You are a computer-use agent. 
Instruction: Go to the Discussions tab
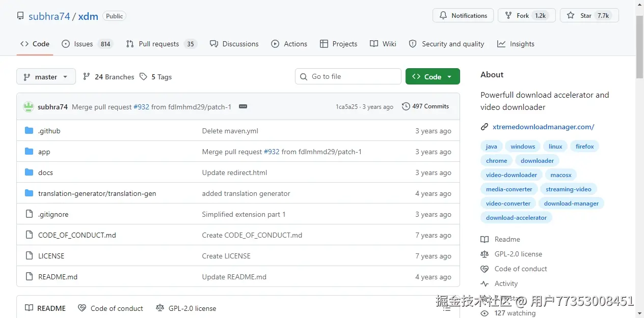(234, 44)
